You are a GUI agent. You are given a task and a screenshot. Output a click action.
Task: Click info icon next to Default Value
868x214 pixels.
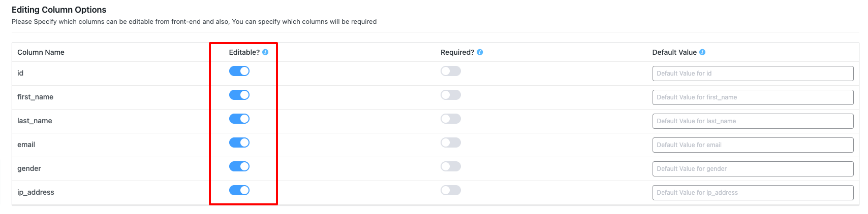click(x=702, y=52)
